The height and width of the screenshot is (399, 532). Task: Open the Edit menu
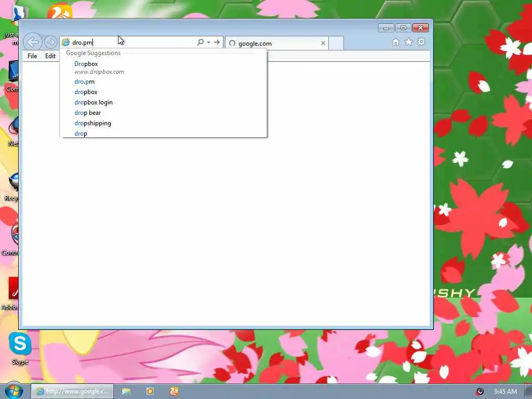coord(50,56)
